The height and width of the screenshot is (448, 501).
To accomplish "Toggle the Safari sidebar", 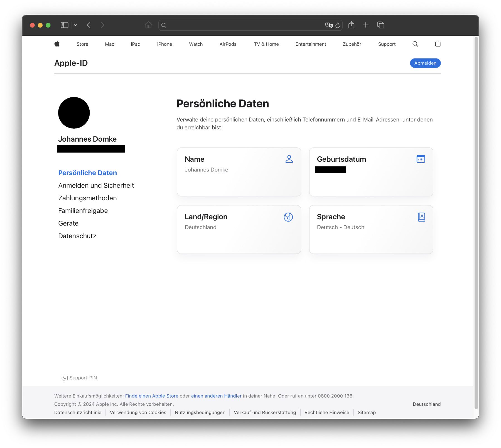I will (x=64, y=25).
